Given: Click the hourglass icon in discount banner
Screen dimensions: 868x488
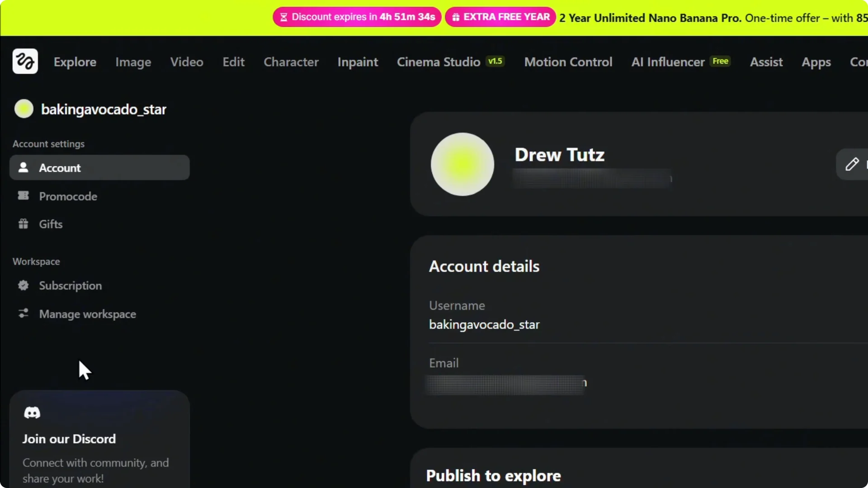Looking at the screenshot, I should pyautogui.click(x=284, y=17).
